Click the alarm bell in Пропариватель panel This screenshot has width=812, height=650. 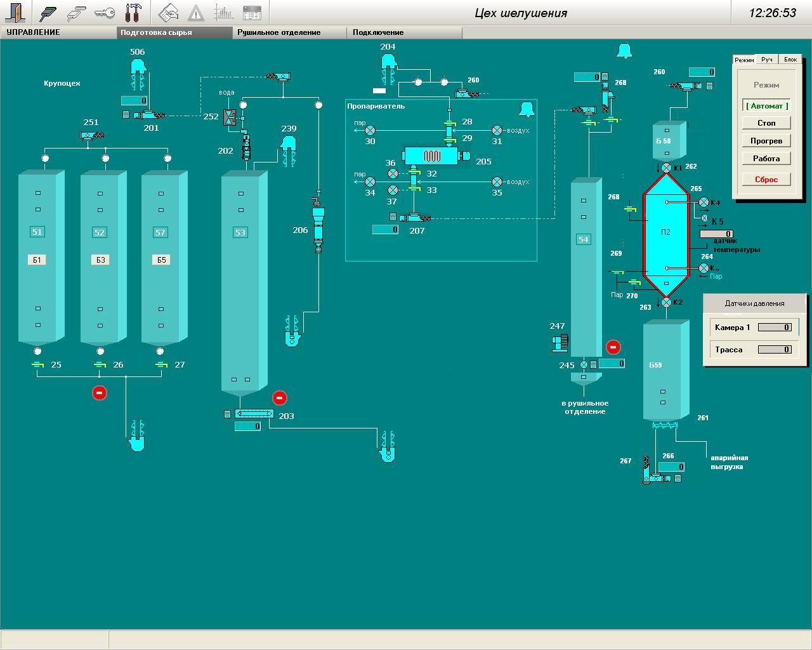pos(526,110)
